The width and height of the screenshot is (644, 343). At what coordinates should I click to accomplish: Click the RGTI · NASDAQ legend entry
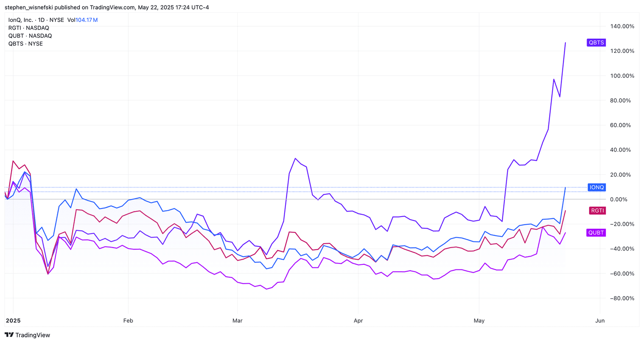[x=29, y=28]
